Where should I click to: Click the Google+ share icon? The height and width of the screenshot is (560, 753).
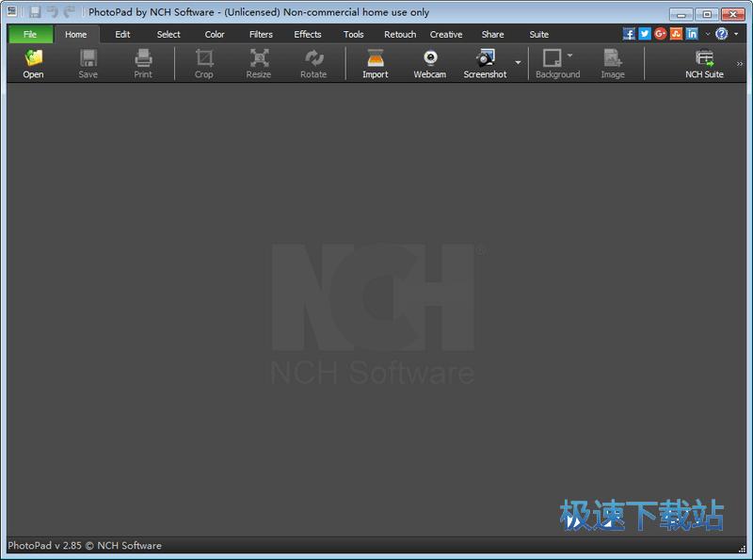coord(661,34)
